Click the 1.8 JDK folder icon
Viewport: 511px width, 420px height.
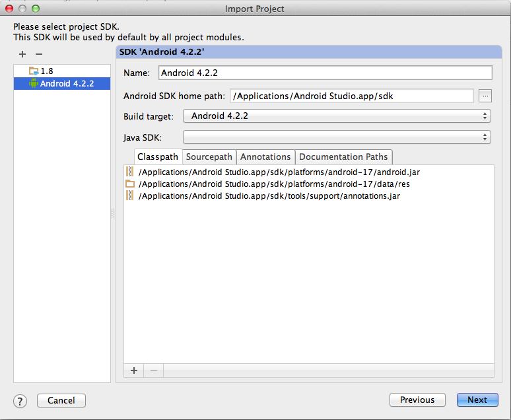tap(34, 71)
